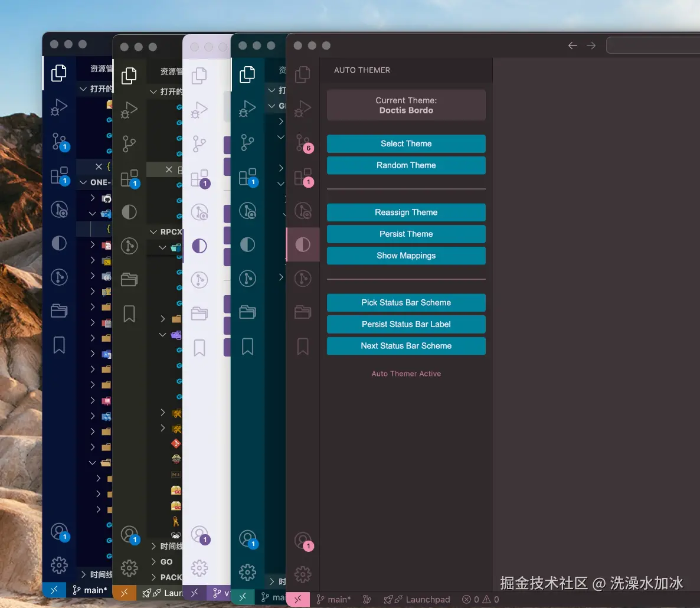Open Accounts in the navy blue window
The height and width of the screenshot is (608, 700).
[x=60, y=532]
